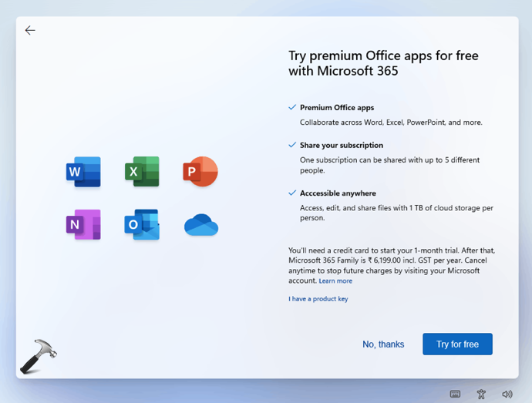
Task: Click the Share your subscription checkmark
Action: (292, 145)
